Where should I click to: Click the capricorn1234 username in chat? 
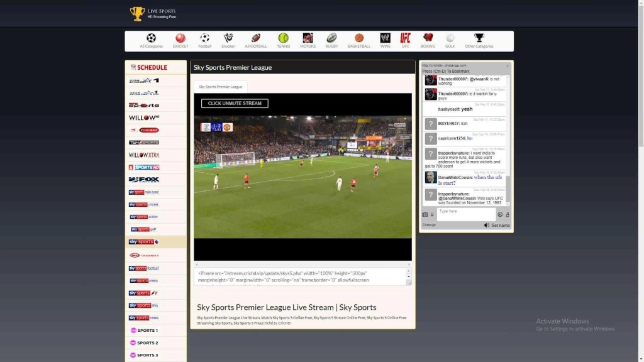452,138
